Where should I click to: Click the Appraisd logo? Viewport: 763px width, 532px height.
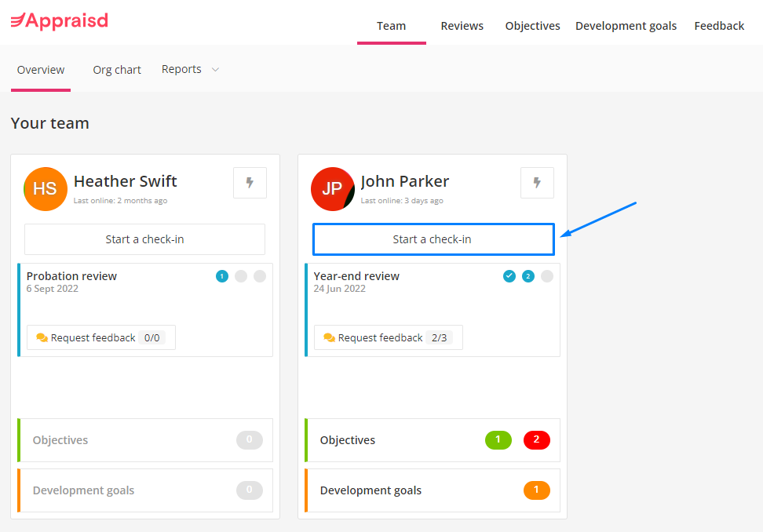60,21
